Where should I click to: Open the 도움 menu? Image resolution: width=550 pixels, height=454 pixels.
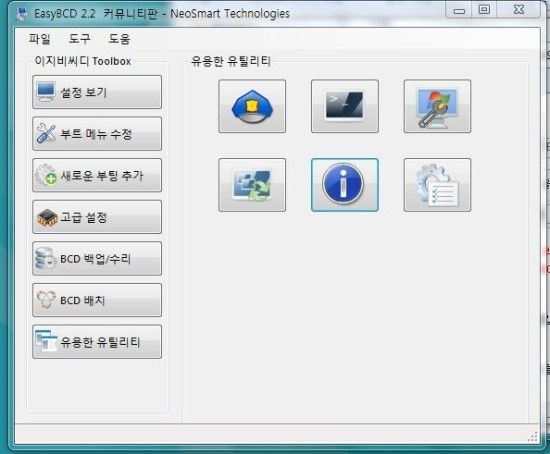[119, 39]
